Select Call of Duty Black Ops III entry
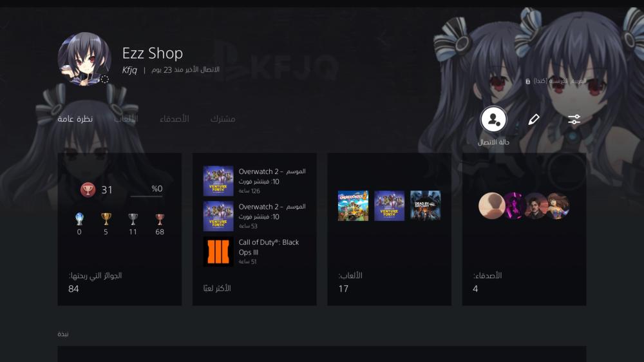This screenshot has width=644, height=362. click(254, 251)
